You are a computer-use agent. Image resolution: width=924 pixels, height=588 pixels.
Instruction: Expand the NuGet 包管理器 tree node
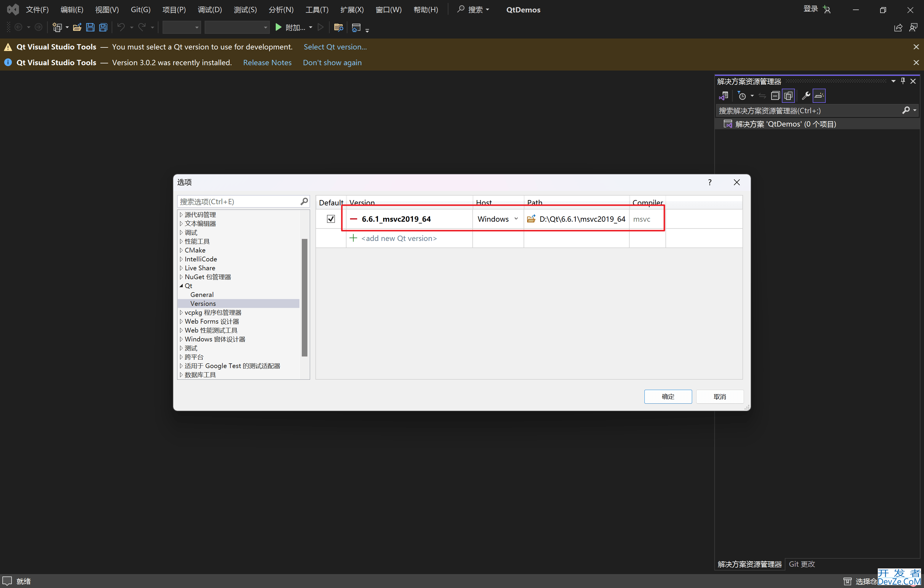(x=181, y=277)
